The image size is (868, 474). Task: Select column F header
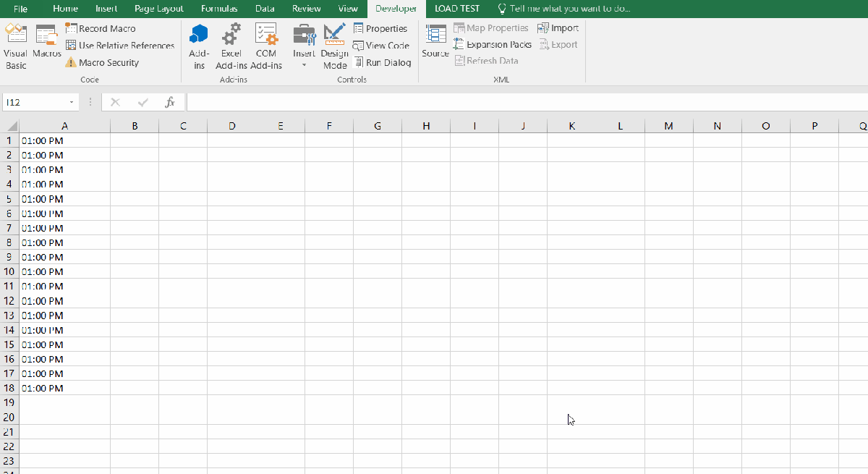(329, 126)
